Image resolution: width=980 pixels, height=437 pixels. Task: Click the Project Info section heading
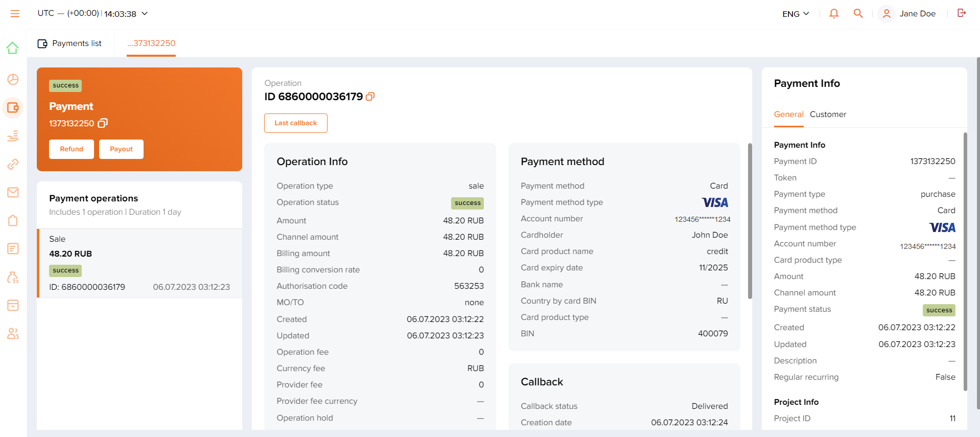click(796, 402)
